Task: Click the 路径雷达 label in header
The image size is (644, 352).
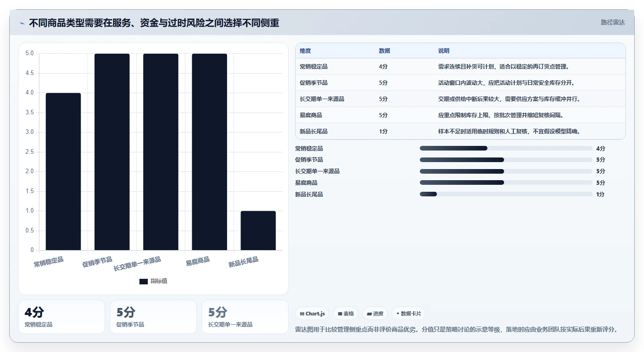Action: pos(612,22)
